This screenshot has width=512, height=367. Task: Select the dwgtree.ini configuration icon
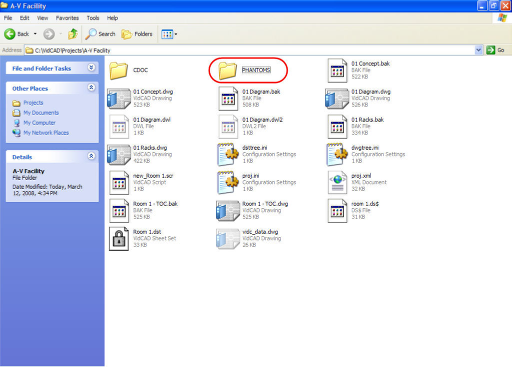pos(337,154)
